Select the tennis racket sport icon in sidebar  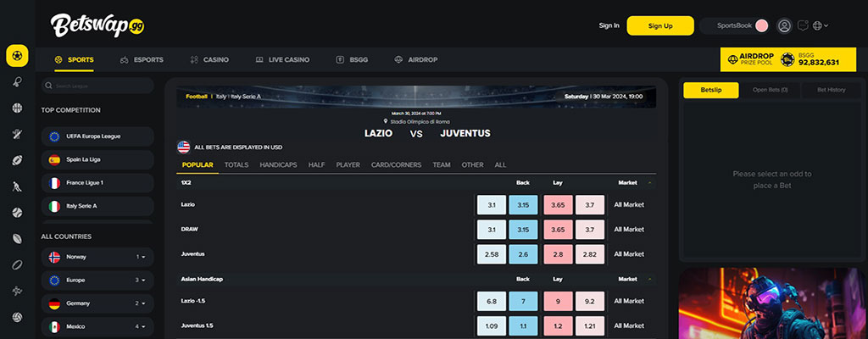[17, 82]
